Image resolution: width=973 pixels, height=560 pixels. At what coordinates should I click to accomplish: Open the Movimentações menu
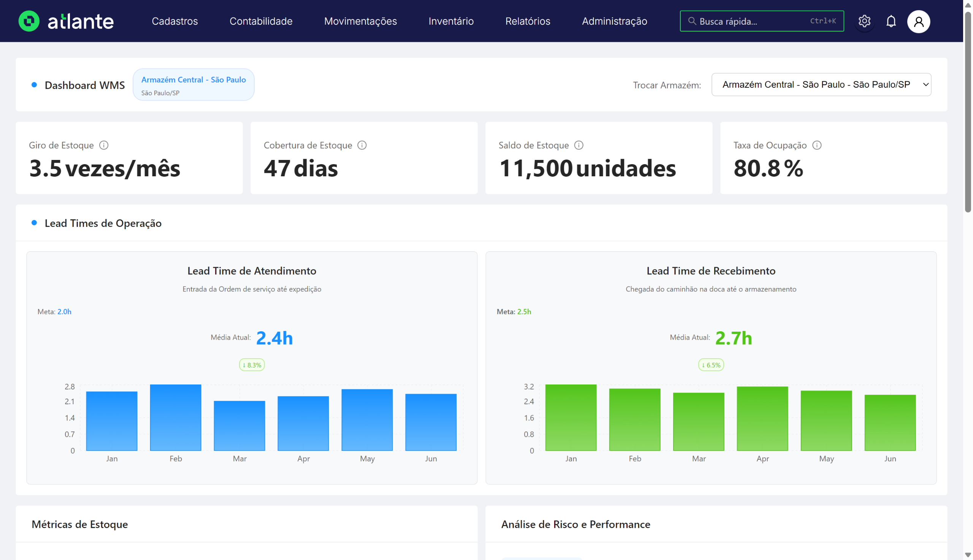pos(360,21)
